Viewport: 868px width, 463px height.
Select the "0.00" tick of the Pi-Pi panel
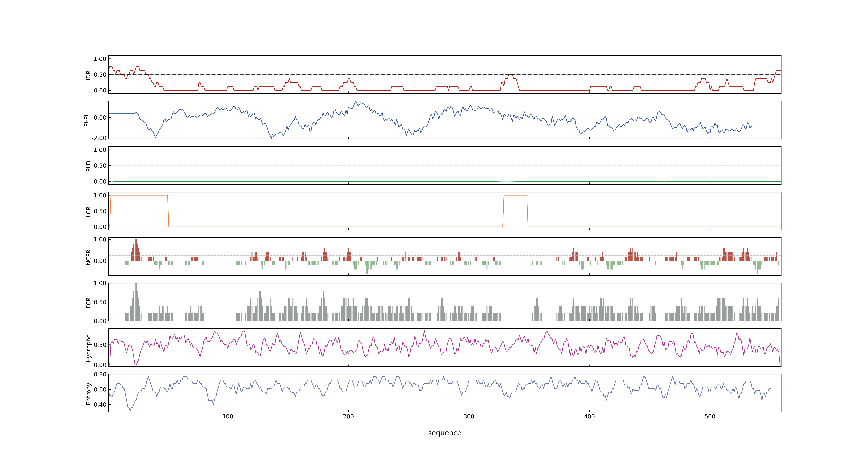pos(100,118)
